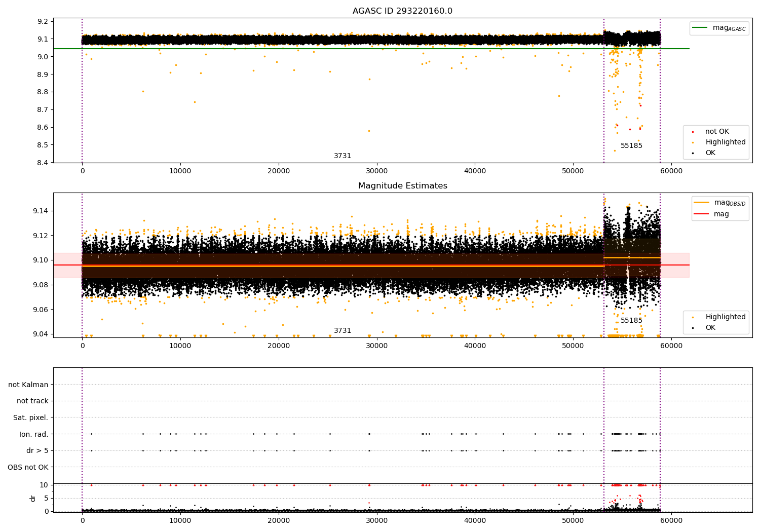
Task: Click the '55185' annotation in the top plot
Action: pyautogui.click(x=631, y=146)
